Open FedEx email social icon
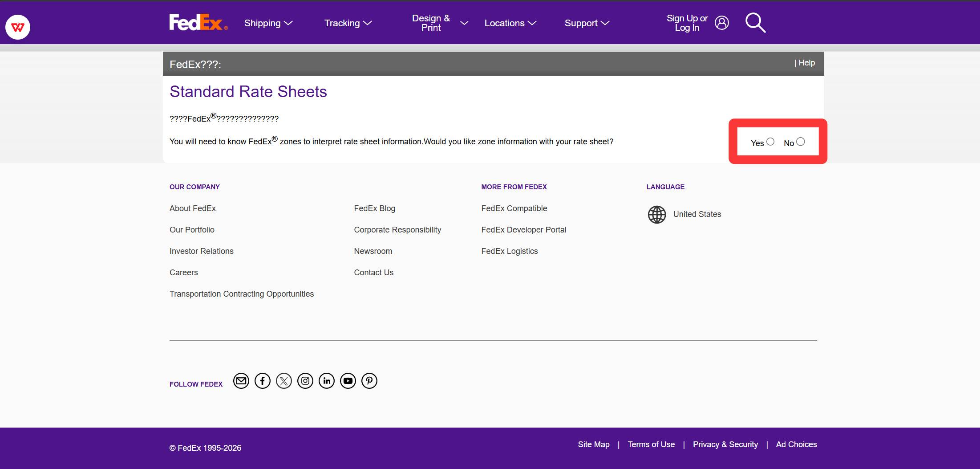The image size is (980, 469). [241, 381]
